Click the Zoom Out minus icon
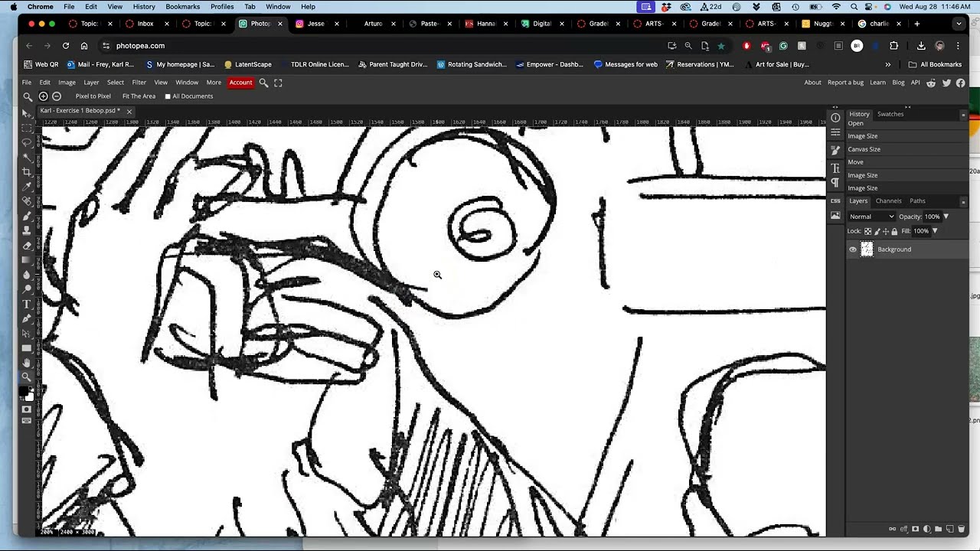This screenshot has width=980, height=551. 57,96
